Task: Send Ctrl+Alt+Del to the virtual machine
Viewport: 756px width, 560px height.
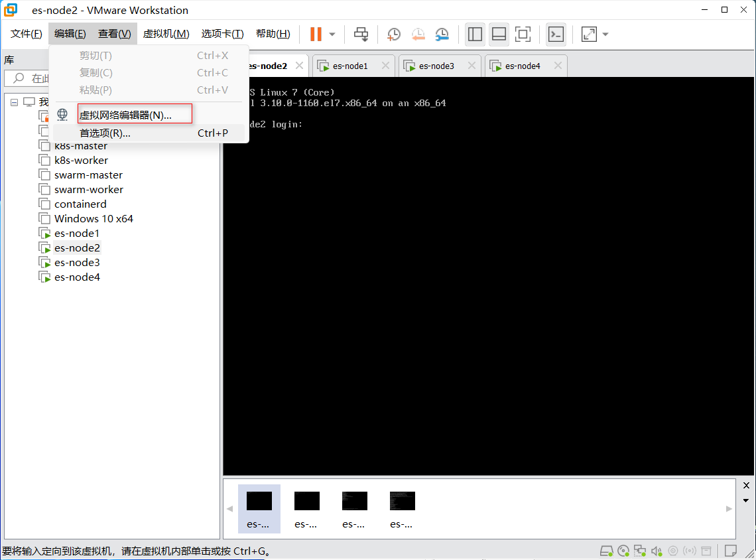Action: click(x=361, y=35)
